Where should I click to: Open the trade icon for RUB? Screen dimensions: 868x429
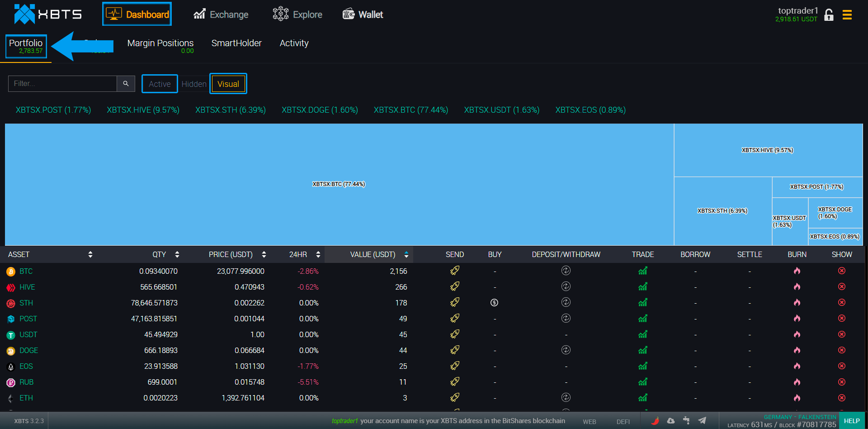click(x=643, y=381)
